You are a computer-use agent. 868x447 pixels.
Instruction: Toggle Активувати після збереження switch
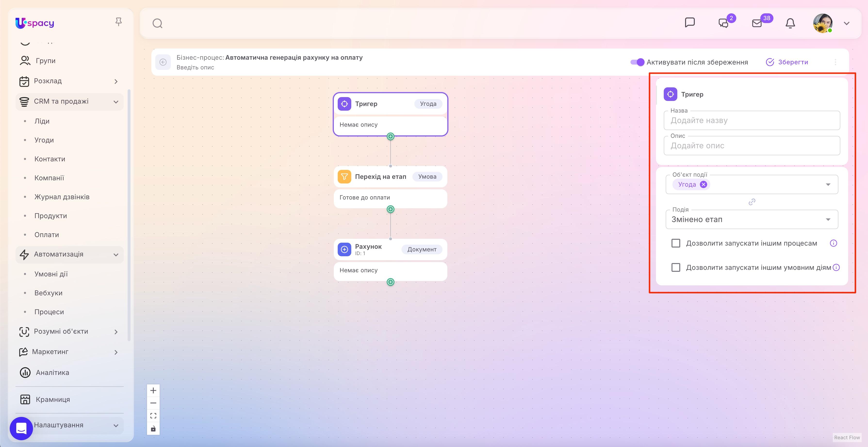tap(638, 62)
